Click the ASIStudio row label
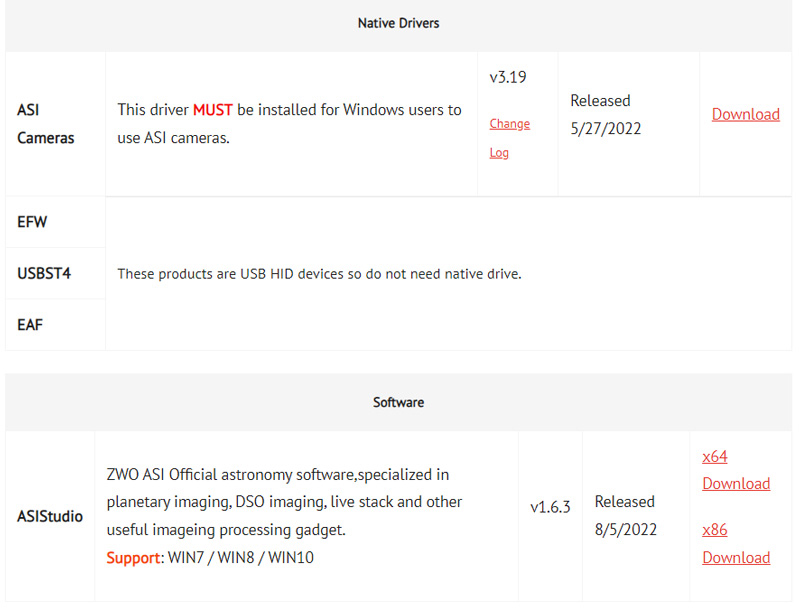This screenshot has width=800, height=615. [50, 516]
